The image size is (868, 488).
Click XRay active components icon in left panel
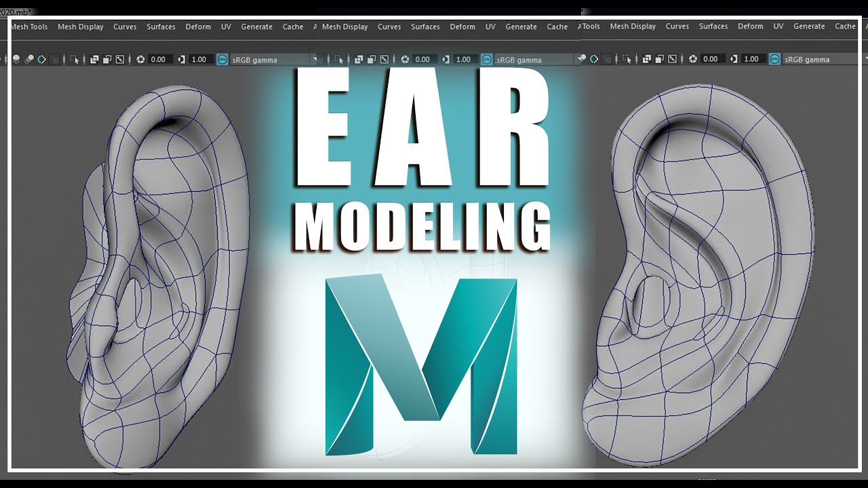tap(107, 59)
